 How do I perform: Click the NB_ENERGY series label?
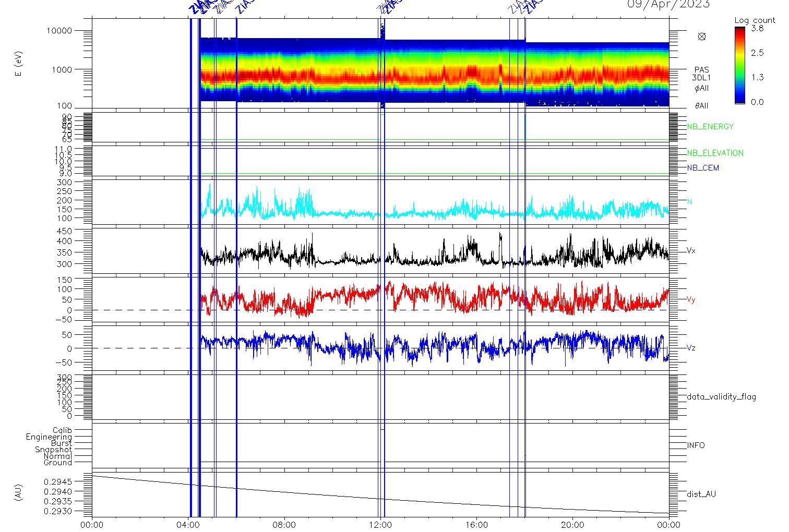pyautogui.click(x=710, y=127)
